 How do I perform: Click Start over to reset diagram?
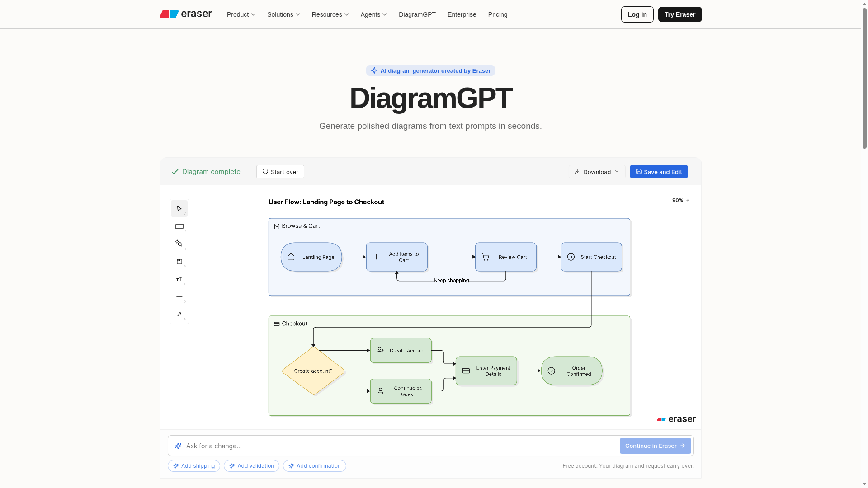(x=280, y=172)
